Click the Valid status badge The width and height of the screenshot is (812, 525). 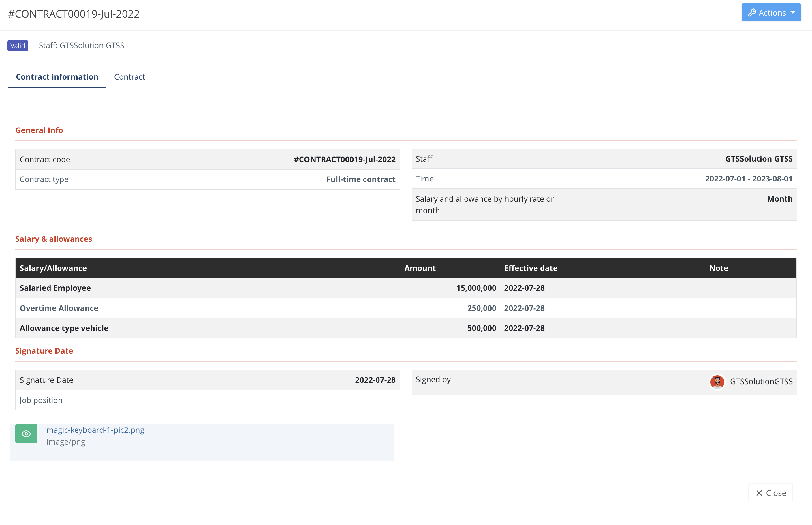click(x=18, y=45)
